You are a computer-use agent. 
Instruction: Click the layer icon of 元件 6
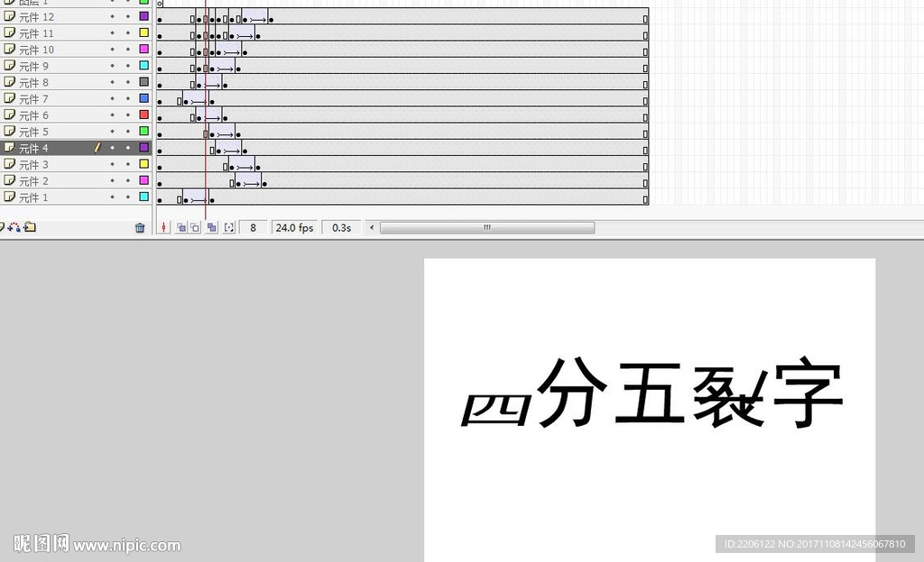tap(9, 115)
